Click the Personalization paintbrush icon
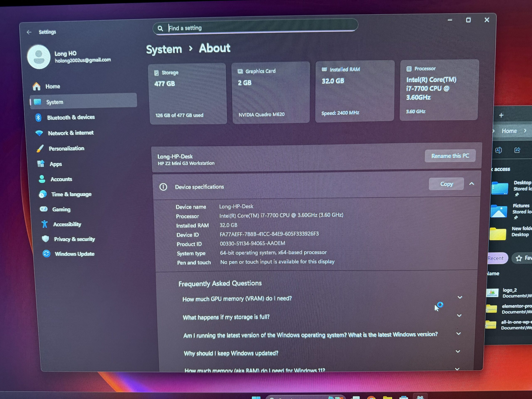Screen dimensions: 532x399 (40, 149)
